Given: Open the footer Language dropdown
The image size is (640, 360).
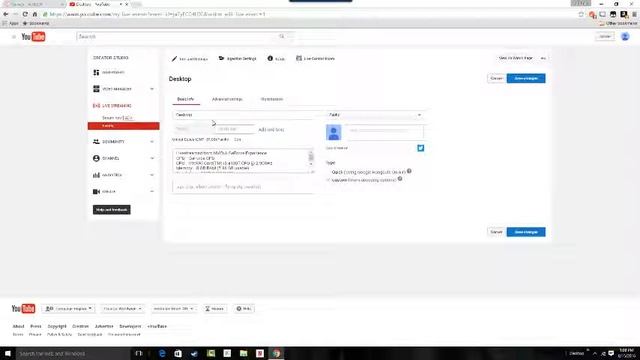Looking at the screenshot, I should (x=68, y=309).
